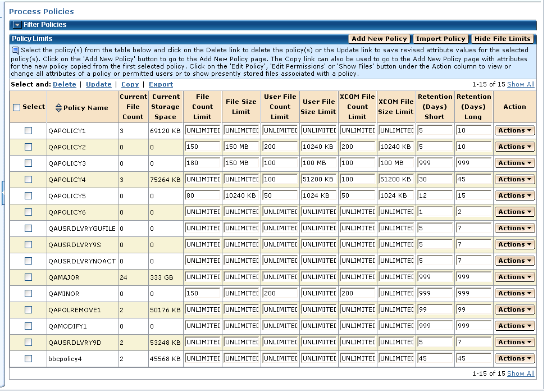Click Policy Name column header
This screenshot has width=547, height=392.
point(86,108)
